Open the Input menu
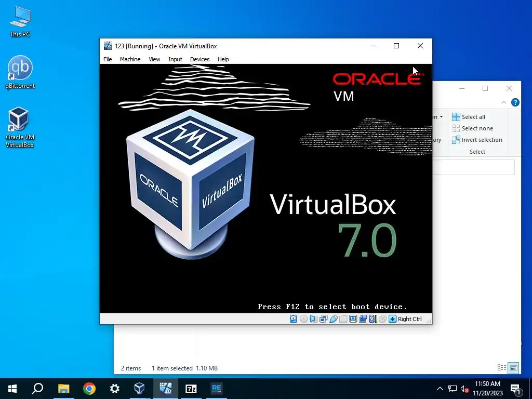 175,59
